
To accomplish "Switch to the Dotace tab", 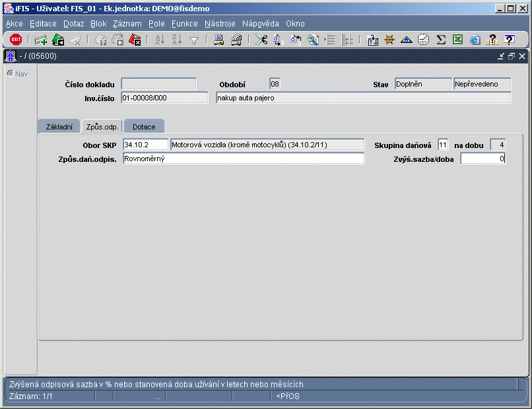I will (x=144, y=127).
